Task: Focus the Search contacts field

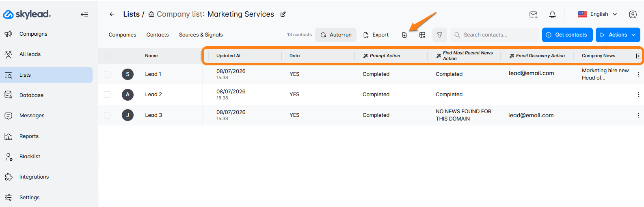Action: 494,35
